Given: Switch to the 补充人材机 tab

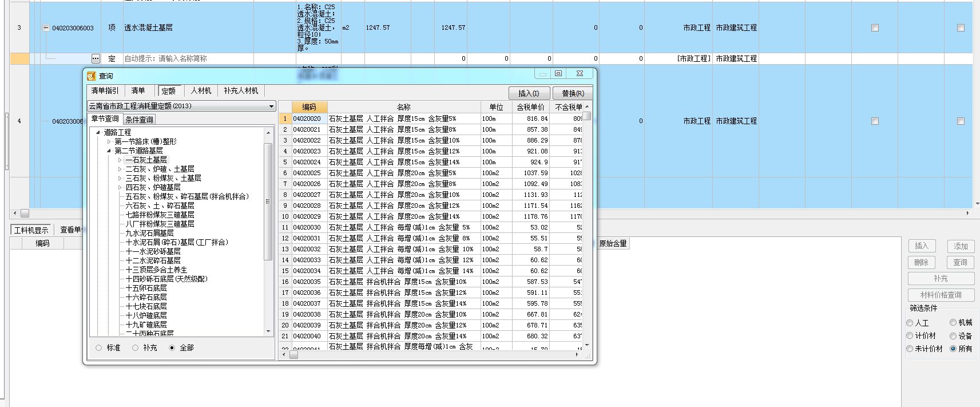Looking at the screenshot, I should [241, 90].
